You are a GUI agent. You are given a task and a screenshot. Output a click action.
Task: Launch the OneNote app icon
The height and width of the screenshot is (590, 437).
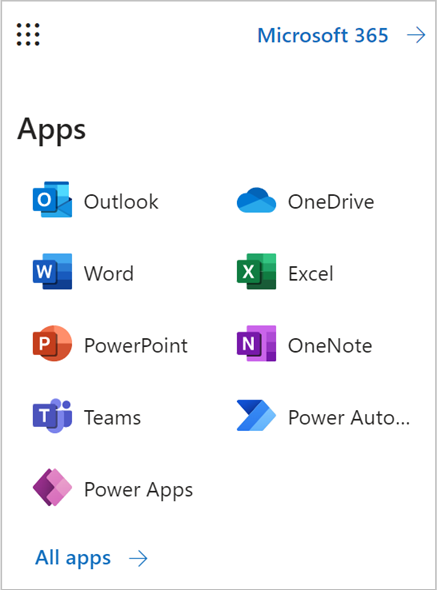pos(256,343)
